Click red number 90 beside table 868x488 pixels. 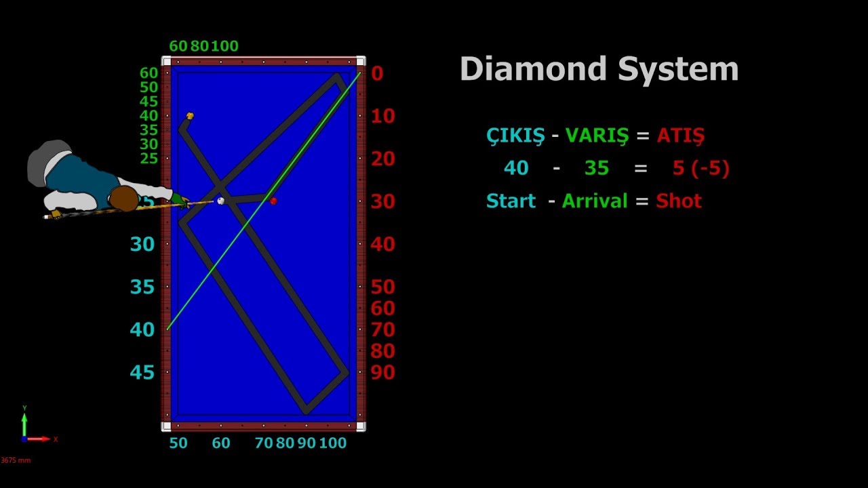[382, 372]
